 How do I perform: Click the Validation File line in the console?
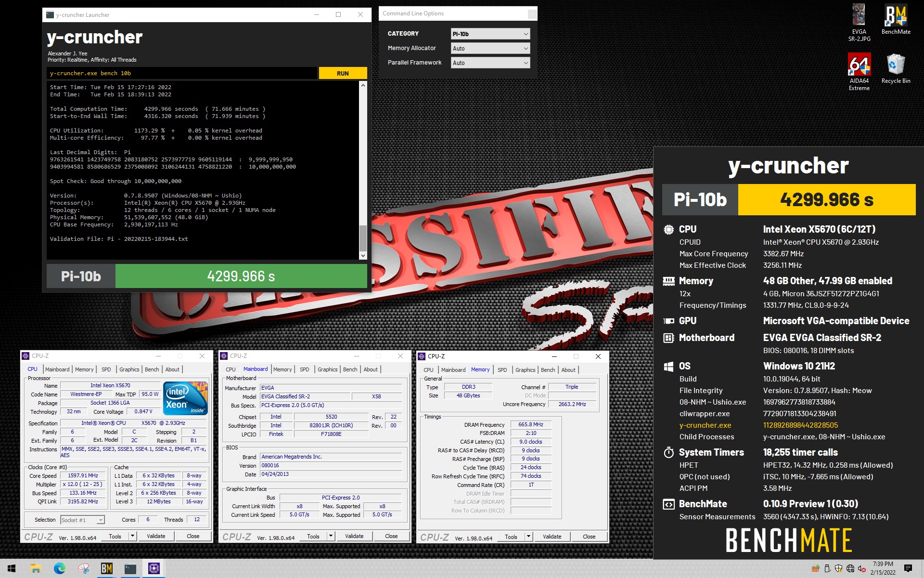click(x=119, y=239)
